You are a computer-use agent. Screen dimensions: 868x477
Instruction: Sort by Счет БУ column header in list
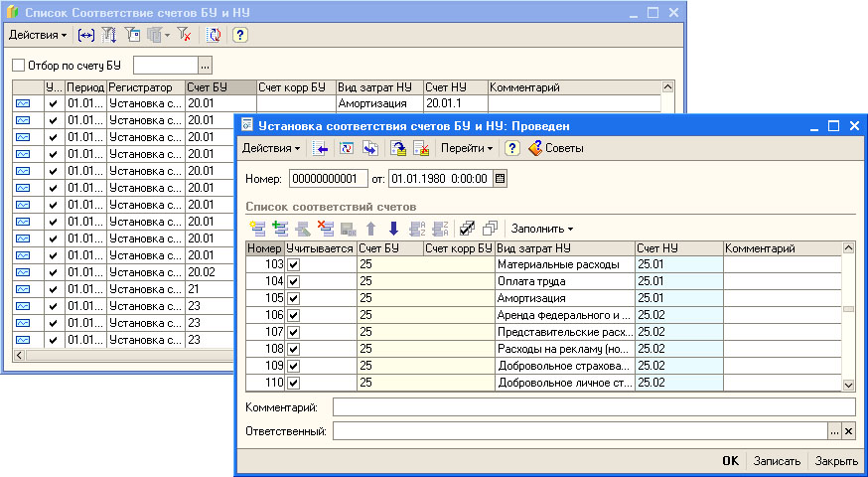pos(220,87)
